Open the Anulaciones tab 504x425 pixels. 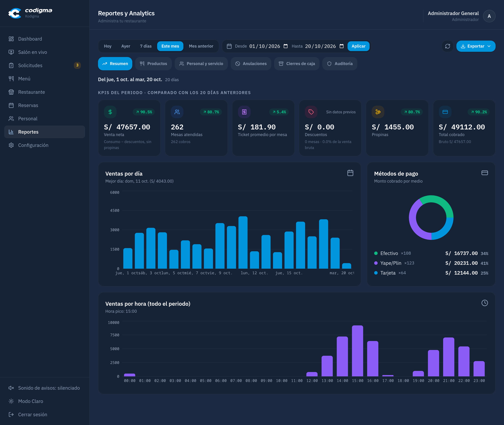click(251, 64)
